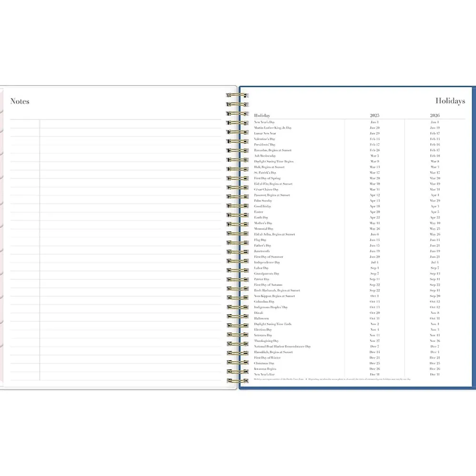Select the Independence Day row label
The image size is (476, 476).
pyautogui.click(x=267, y=262)
